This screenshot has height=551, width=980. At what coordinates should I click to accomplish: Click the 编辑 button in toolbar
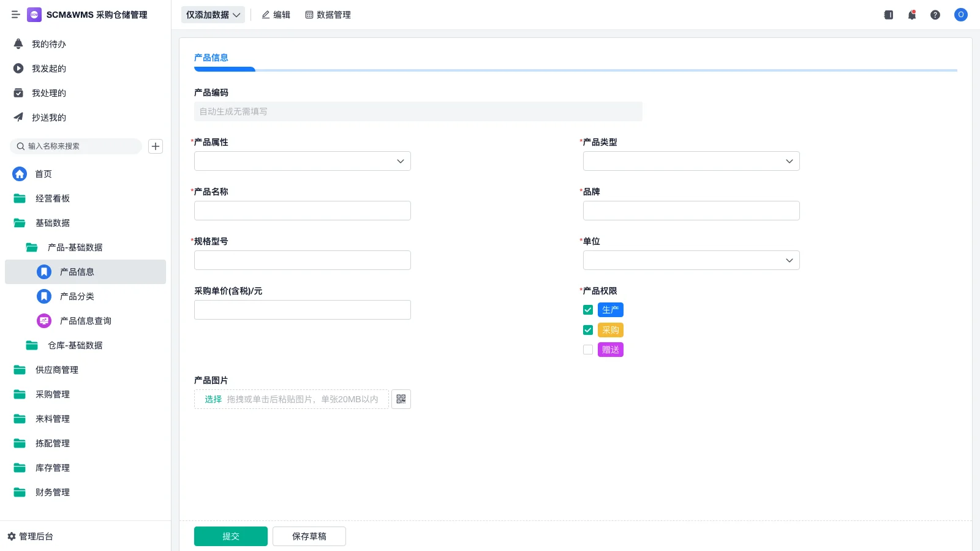[x=276, y=15]
